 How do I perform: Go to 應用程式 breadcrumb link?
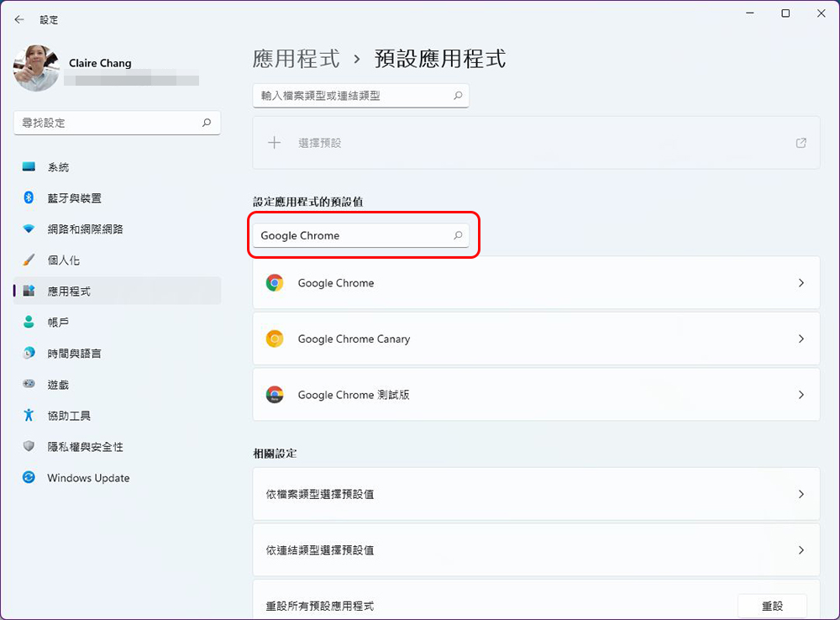coord(297,59)
